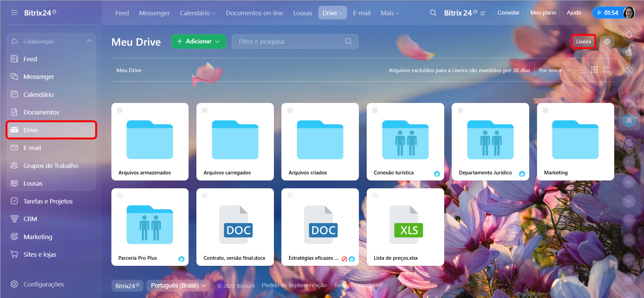Open menu handle on Marketing folder card
The height and width of the screenshot is (298, 644).
[545, 110]
